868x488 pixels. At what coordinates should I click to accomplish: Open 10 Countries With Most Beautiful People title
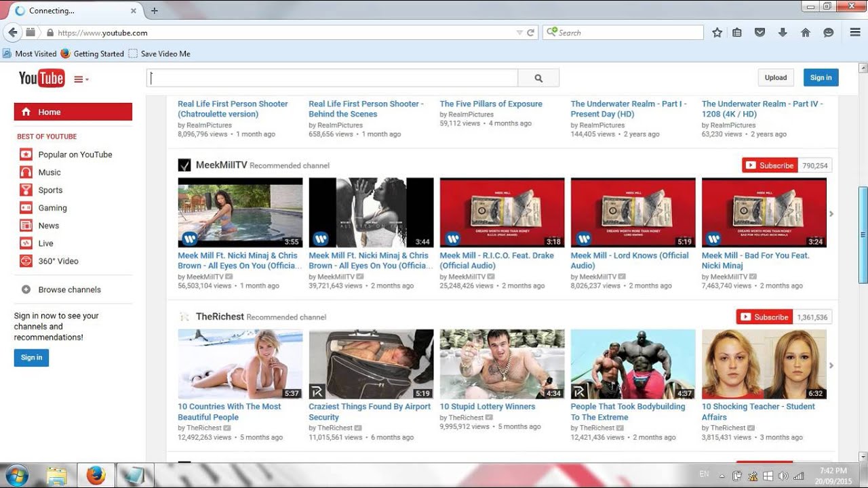[229, 412]
